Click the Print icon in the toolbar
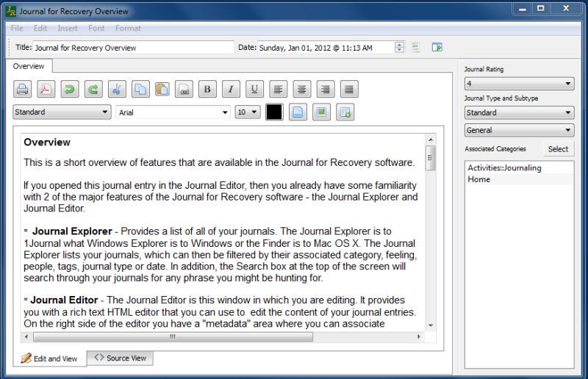588x379 pixels. [x=23, y=90]
